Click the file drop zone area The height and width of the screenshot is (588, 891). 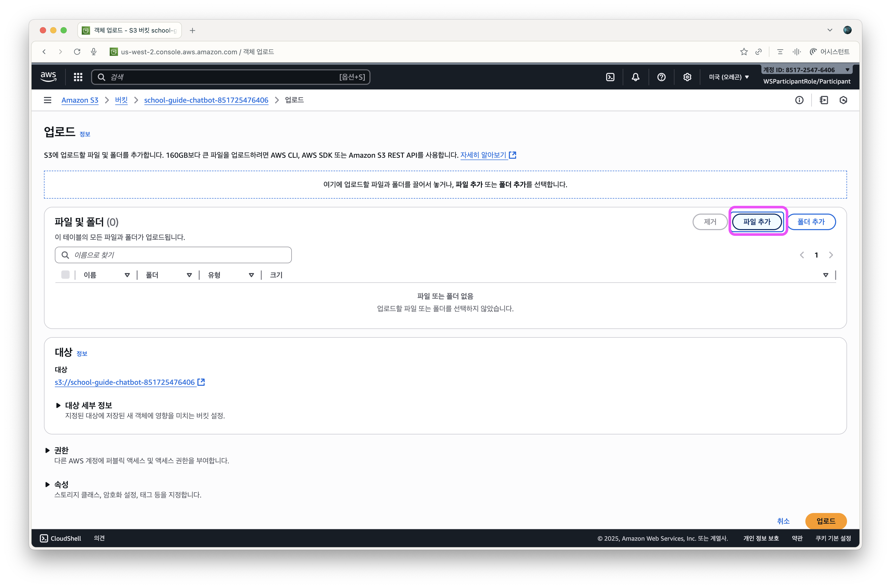(445, 185)
